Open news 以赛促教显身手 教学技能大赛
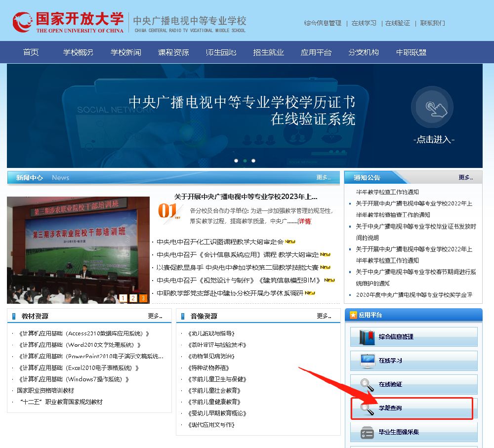Viewport: 494px width, 448px height. click(238, 268)
